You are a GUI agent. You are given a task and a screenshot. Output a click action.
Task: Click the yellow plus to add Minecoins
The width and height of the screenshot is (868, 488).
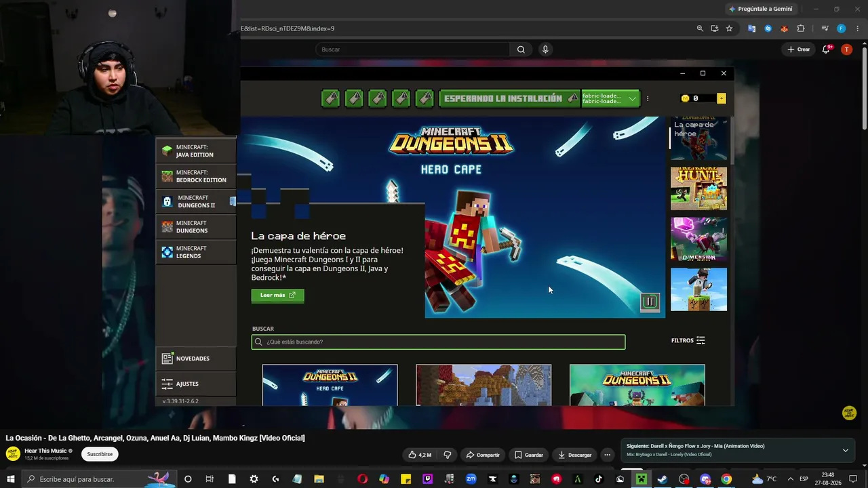pyautogui.click(x=721, y=98)
